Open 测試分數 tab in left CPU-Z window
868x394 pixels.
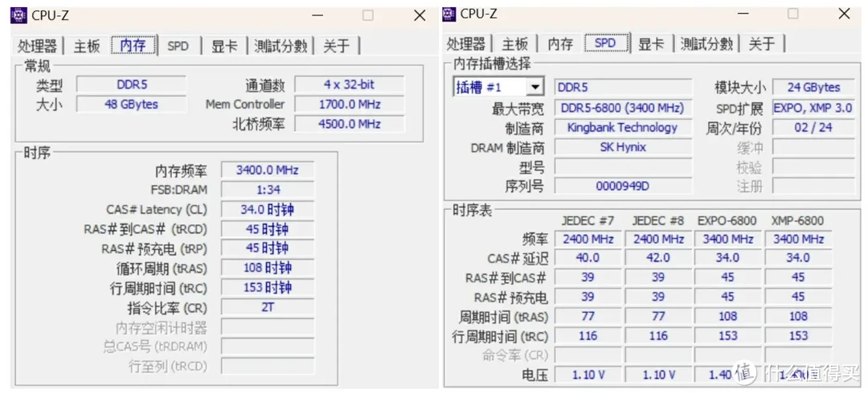(x=280, y=46)
